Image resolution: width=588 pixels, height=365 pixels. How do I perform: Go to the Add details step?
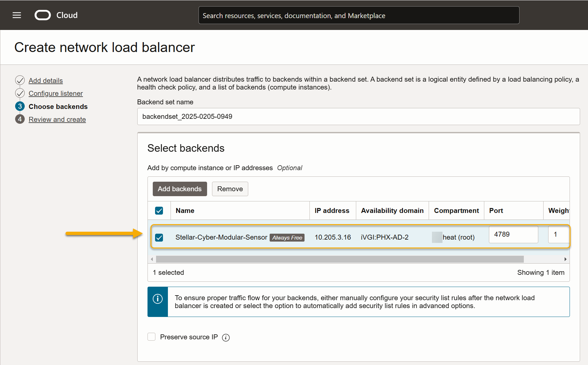(45, 81)
